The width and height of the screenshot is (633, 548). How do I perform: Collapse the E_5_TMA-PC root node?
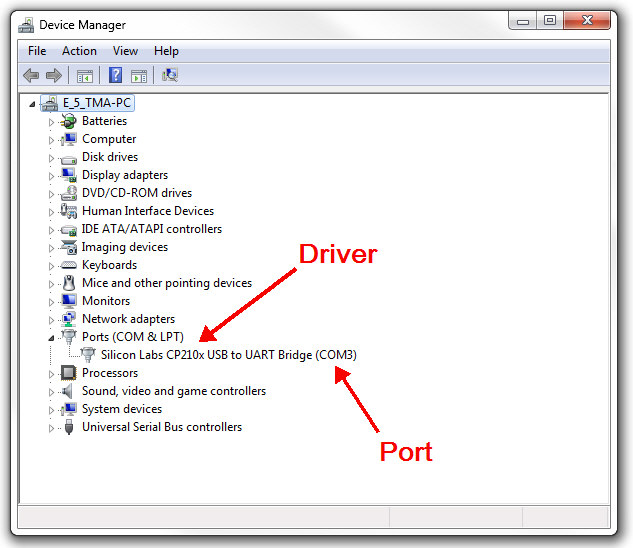(x=32, y=104)
